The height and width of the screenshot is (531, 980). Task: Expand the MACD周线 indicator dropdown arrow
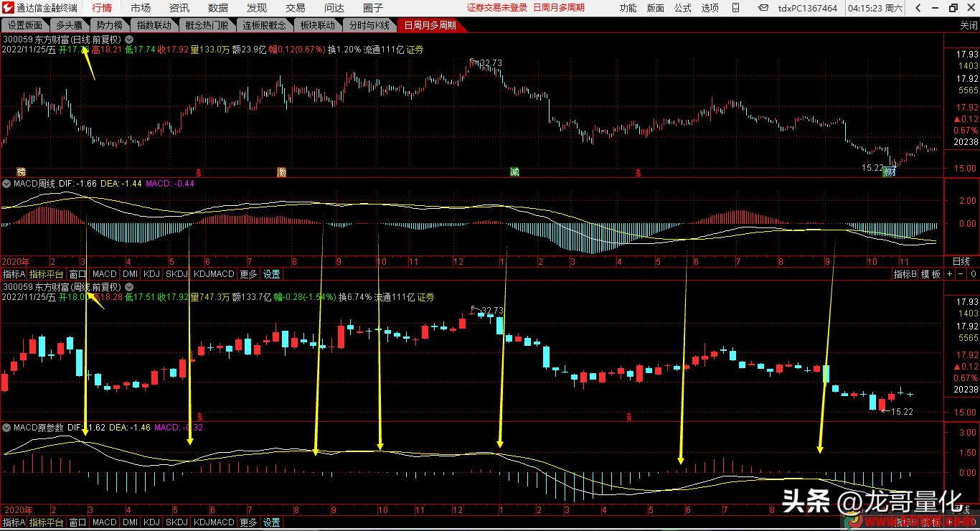click(x=6, y=184)
